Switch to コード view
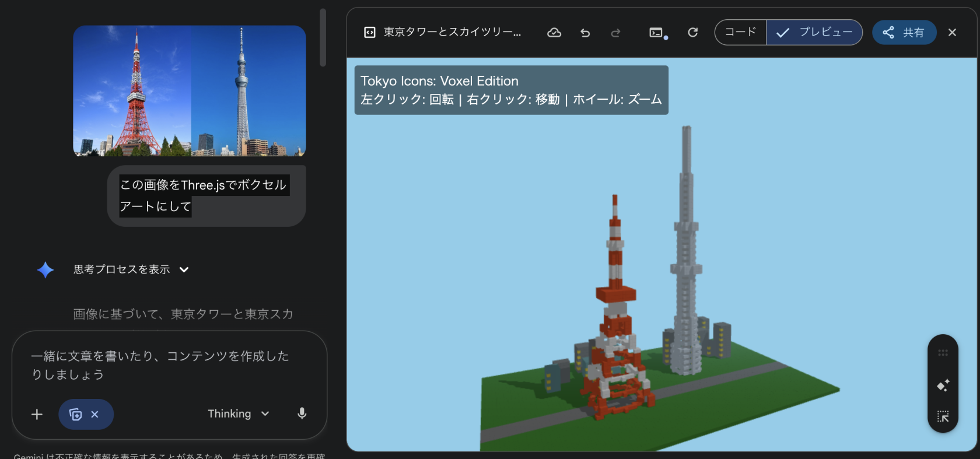Viewport: 980px width, 459px height. (x=740, y=32)
